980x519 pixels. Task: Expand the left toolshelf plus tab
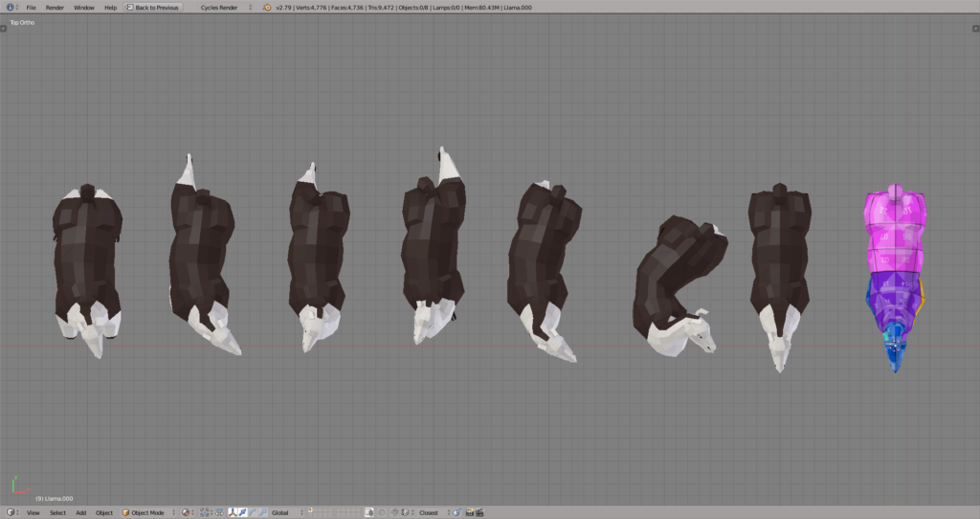[3, 28]
